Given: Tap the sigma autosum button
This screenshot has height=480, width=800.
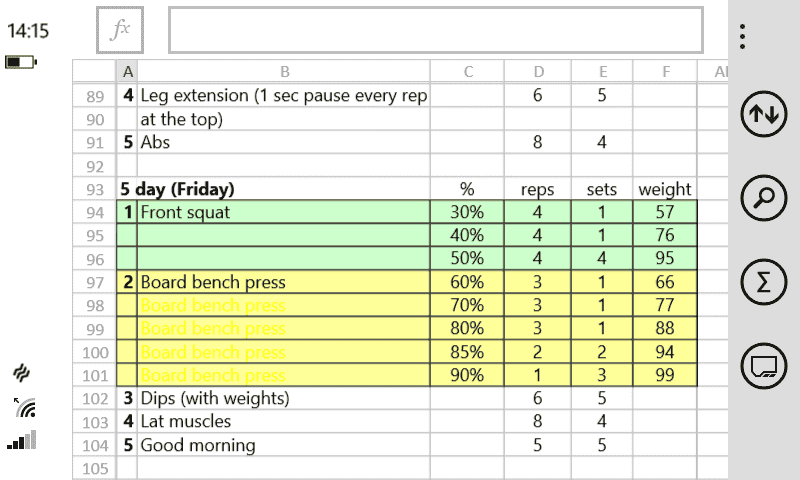Looking at the screenshot, I should coord(763,282).
